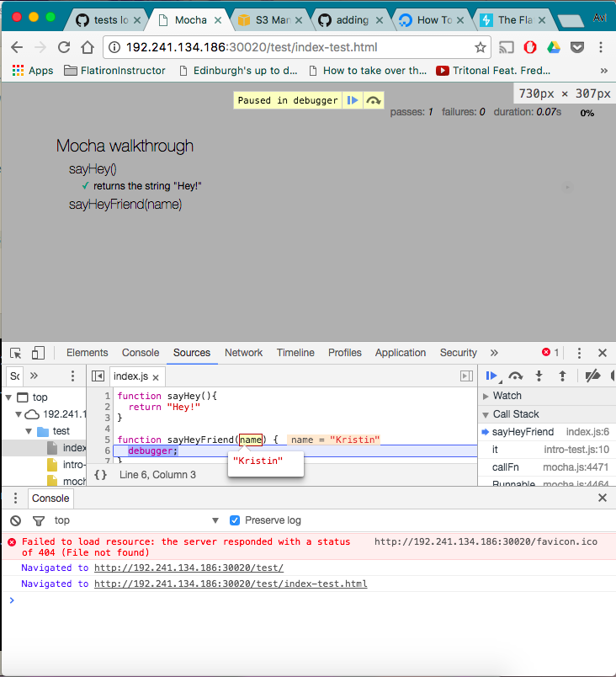Viewport: 616px width, 677px height.
Task: Collapse the 192.241.1 domain node
Action: [19, 414]
